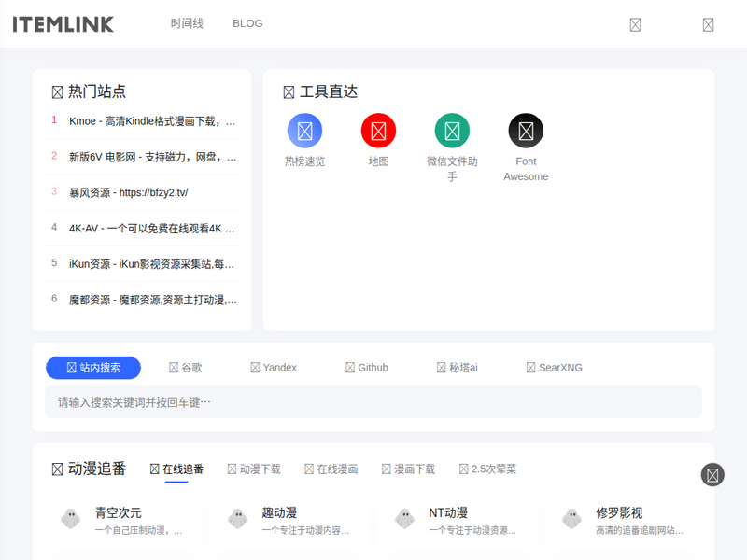747x560 pixels.
Task: Switch search engine to Yandex
Action: click(x=274, y=368)
